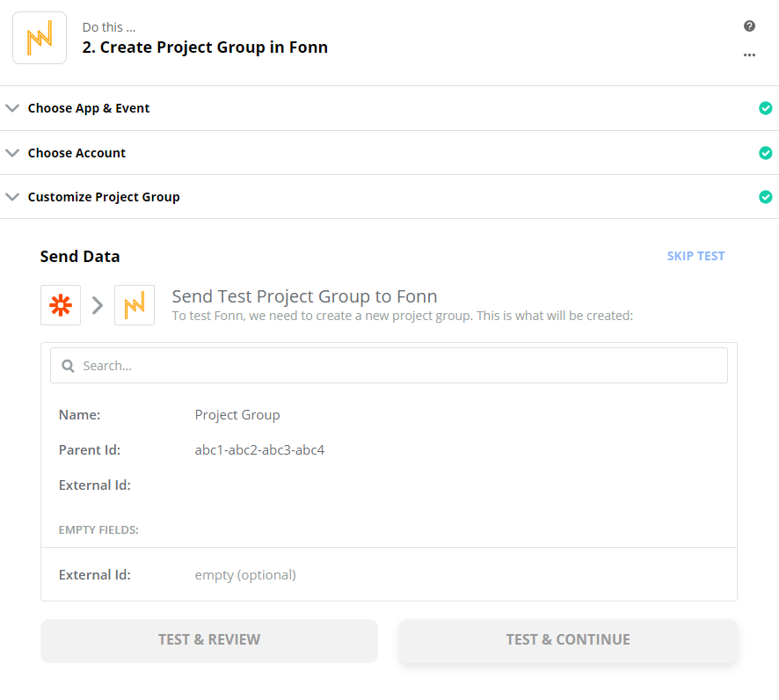The image size is (779, 700).
Task: Click the Send Test Project Group to Fonn heading
Action: click(304, 296)
